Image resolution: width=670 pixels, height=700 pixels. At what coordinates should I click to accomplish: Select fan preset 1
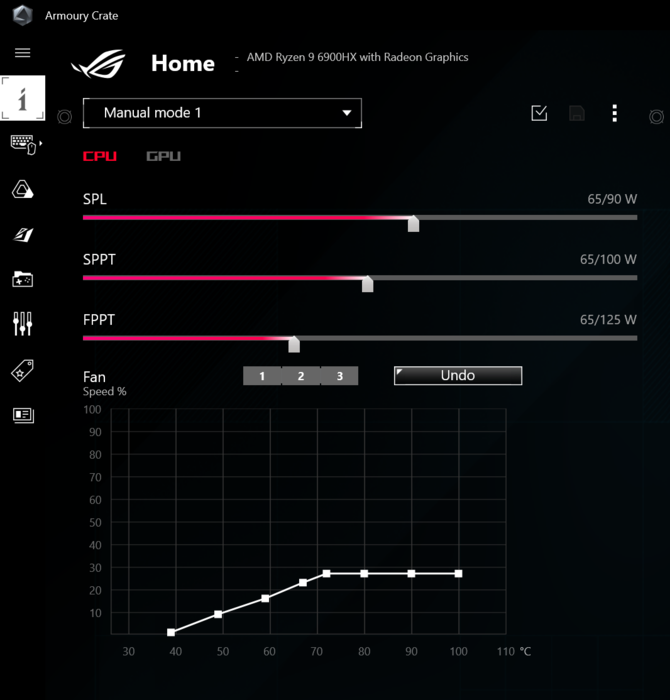tap(262, 376)
